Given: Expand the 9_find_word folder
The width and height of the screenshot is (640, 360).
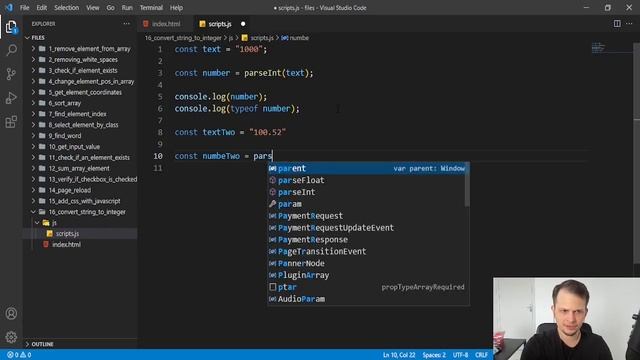Looking at the screenshot, I should pyautogui.click(x=80, y=136).
